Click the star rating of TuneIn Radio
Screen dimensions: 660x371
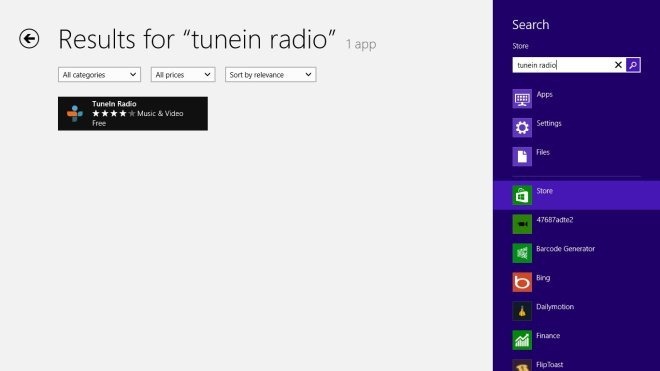(x=114, y=113)
